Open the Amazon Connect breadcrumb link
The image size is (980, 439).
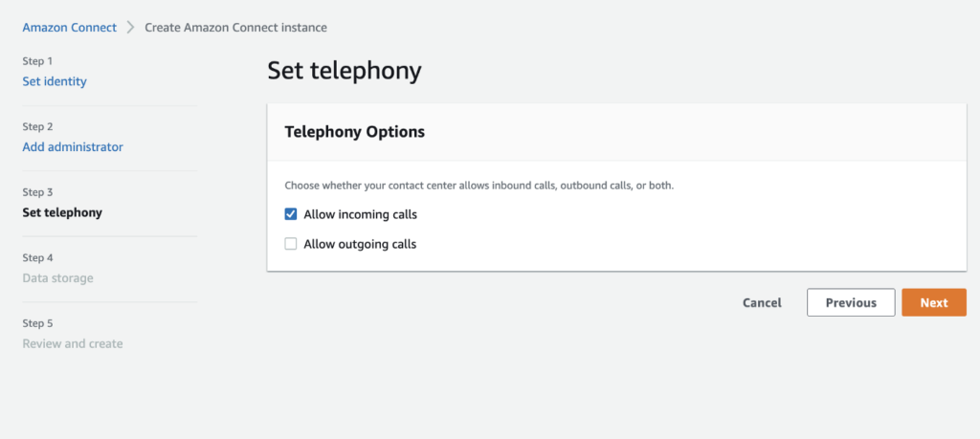pos(69,28)
